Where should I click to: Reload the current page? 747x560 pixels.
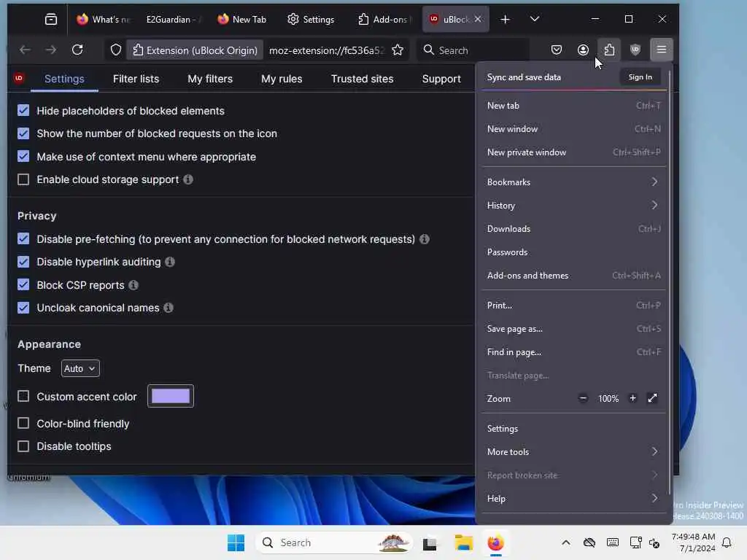tap(77, 50)
